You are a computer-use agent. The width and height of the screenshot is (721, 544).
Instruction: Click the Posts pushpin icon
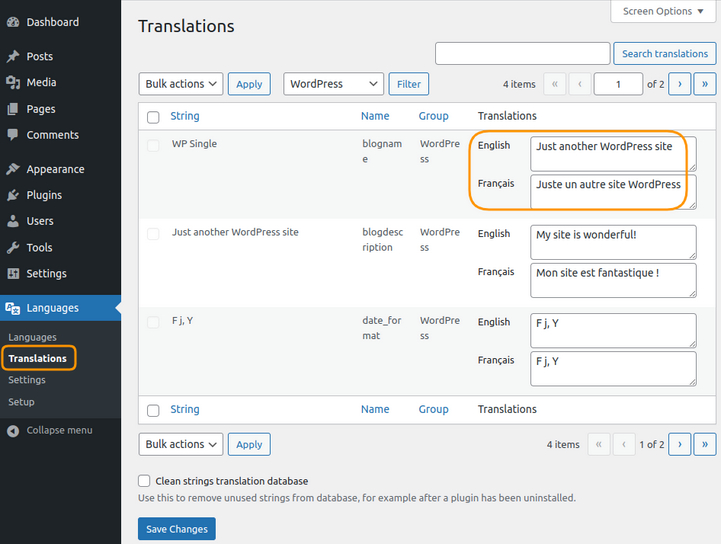click(13, 57)
